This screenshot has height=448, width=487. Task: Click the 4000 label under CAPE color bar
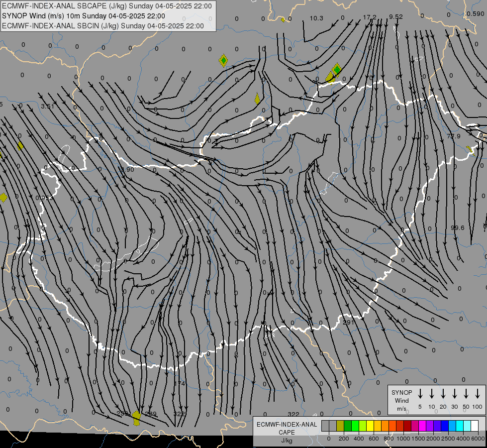[x=464, y=439]
